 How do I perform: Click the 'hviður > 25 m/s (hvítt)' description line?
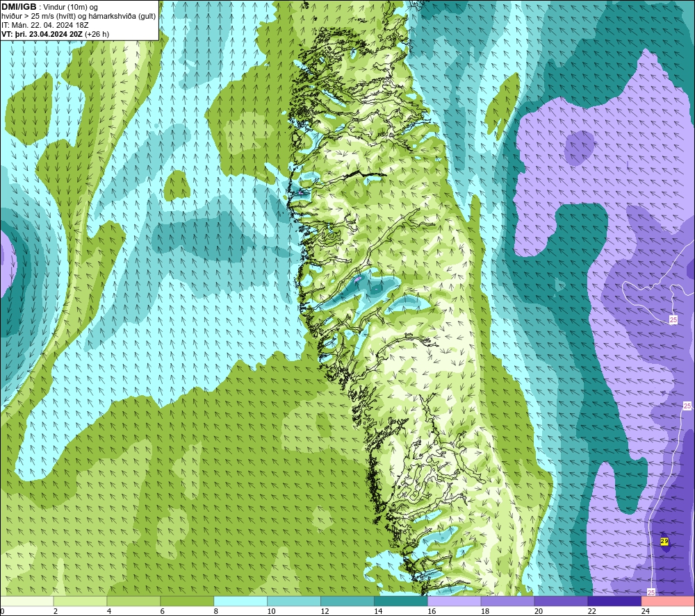[x=79, y=17]
